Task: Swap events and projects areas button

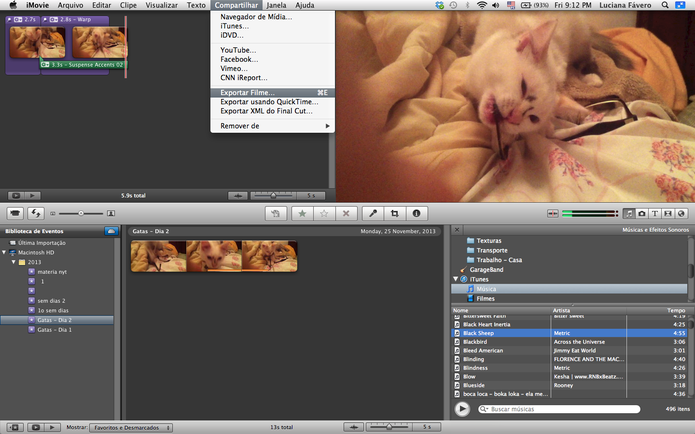Action: (x=35, y=213)
